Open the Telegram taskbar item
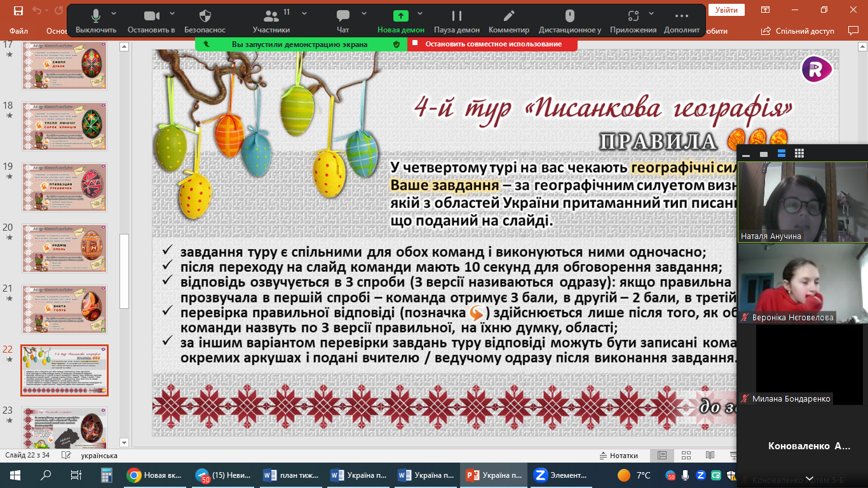The width and height of the screenshot is (868, 488). pyautogui.click(x=223, y=475)
